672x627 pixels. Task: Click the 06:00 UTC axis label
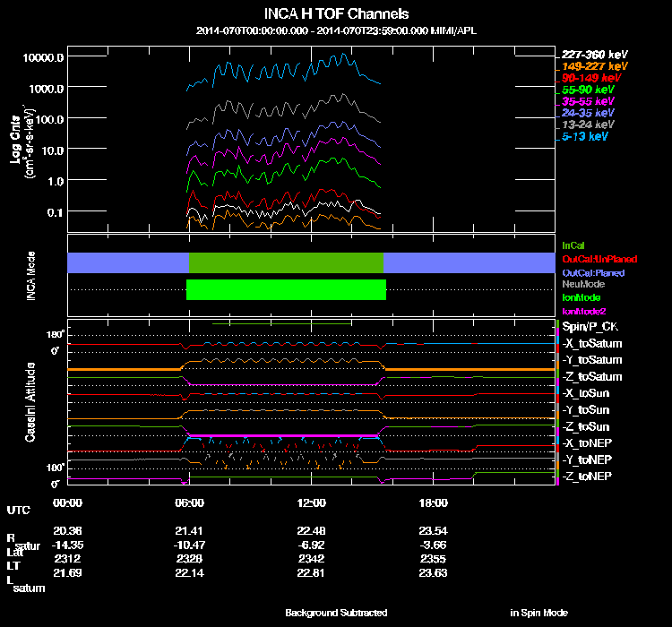(x=189, y=502)
